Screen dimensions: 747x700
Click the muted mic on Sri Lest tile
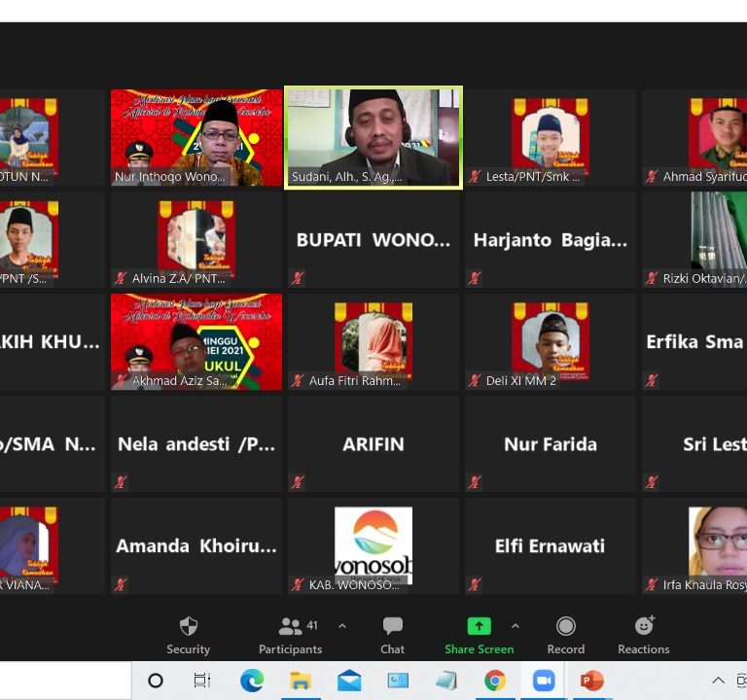652,482
